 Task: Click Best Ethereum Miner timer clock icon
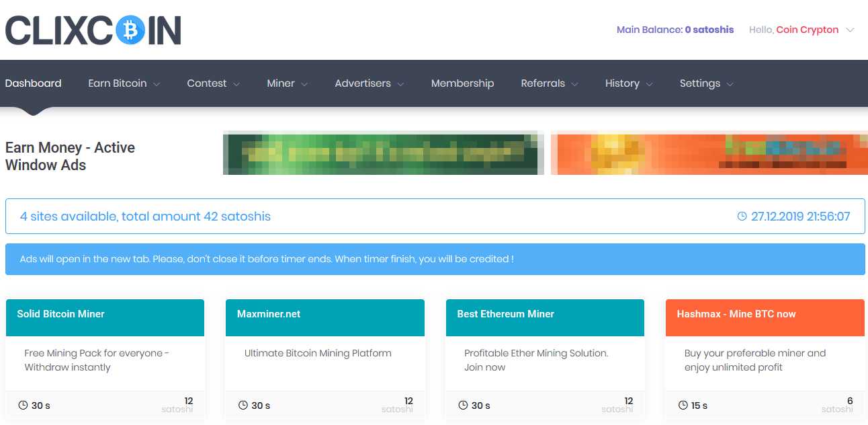pyautogui.click(x=463, y=405)
